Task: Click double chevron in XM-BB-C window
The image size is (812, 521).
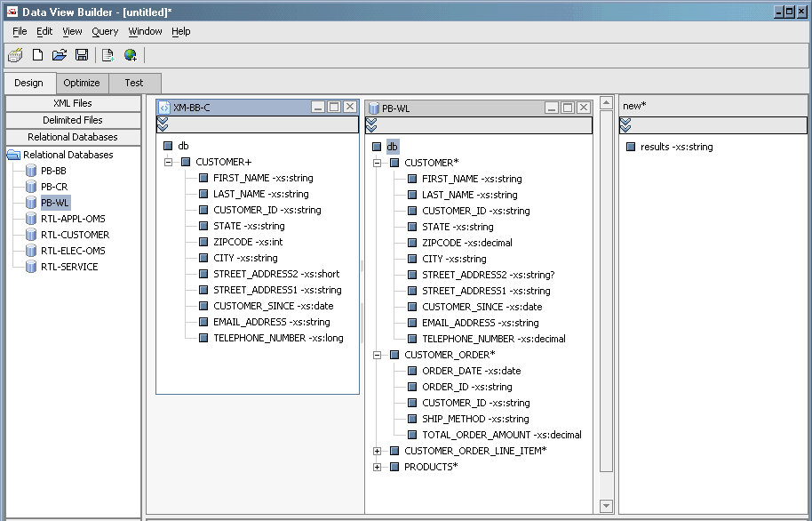Action: pyautogui.click(x=163, y=124)
